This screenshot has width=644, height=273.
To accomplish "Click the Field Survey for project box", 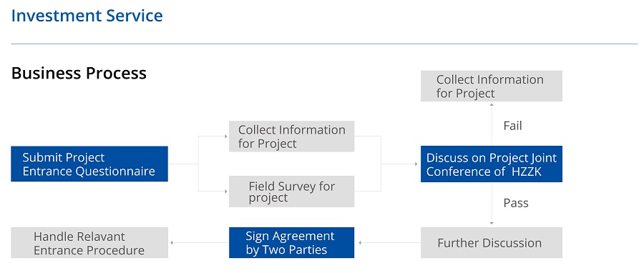I will tap(292, 192).
